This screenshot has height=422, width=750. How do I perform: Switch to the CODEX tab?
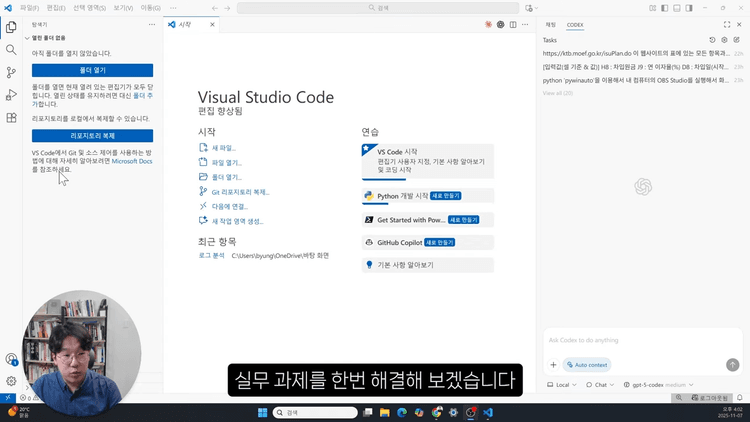pos(575,24)
